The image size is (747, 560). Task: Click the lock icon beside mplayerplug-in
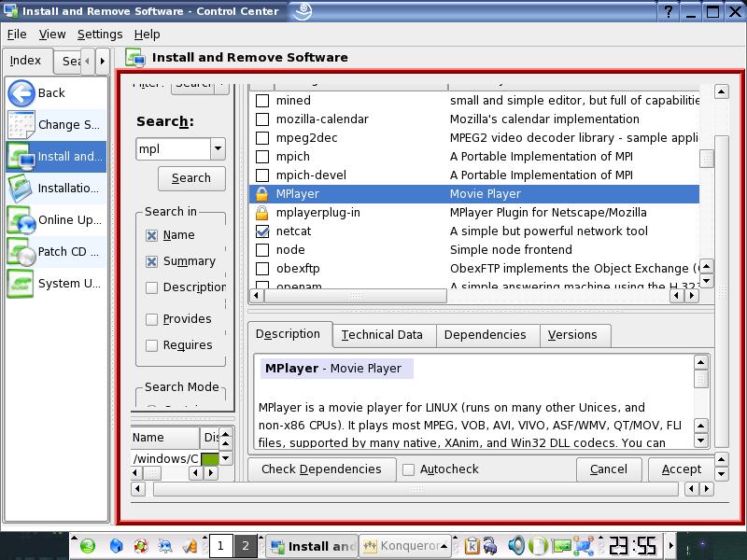pyautogui.click(x=262, y=213)
